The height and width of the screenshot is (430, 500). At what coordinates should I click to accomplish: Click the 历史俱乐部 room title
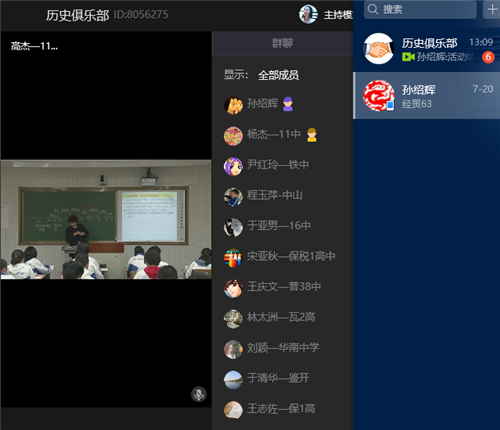(77, 15)
